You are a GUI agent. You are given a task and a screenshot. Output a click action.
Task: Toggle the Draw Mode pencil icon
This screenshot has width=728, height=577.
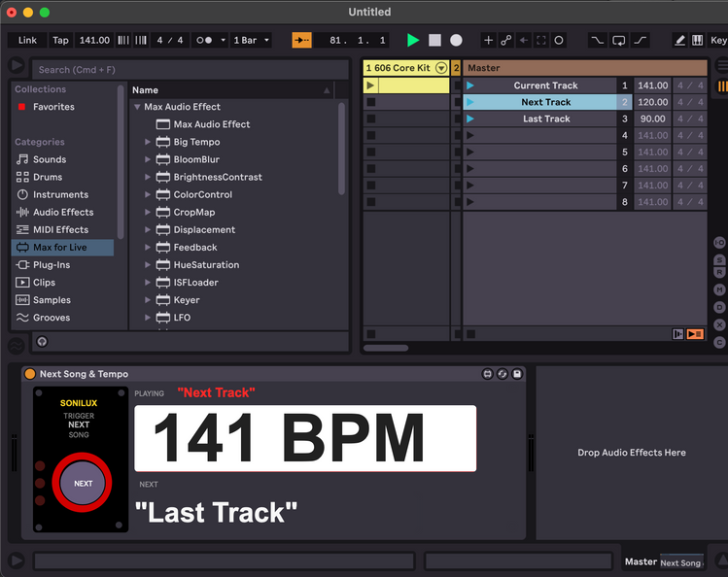click(x=679, y=41)
